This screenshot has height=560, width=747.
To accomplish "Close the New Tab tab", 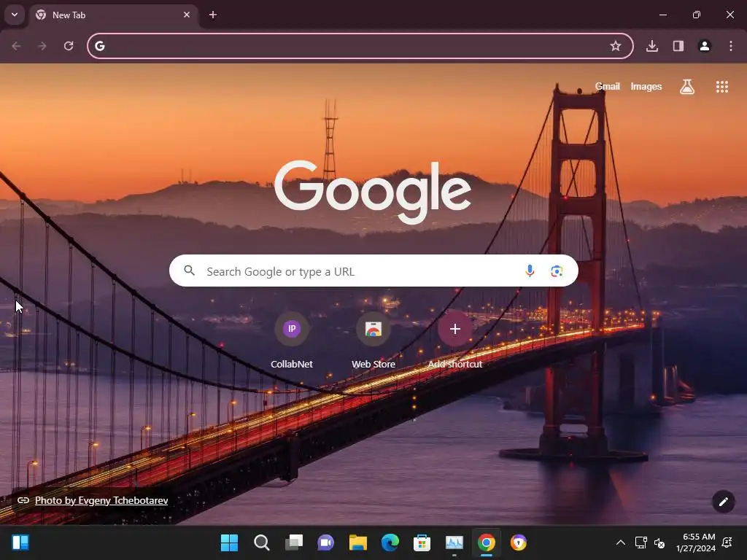I will pyautogui.click(x=187, y=15).
